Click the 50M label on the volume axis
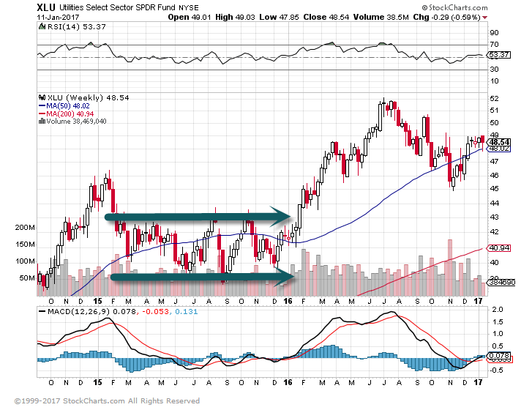Screen dimensions: 532x410 pyautogui.click(x=27, y=278)
